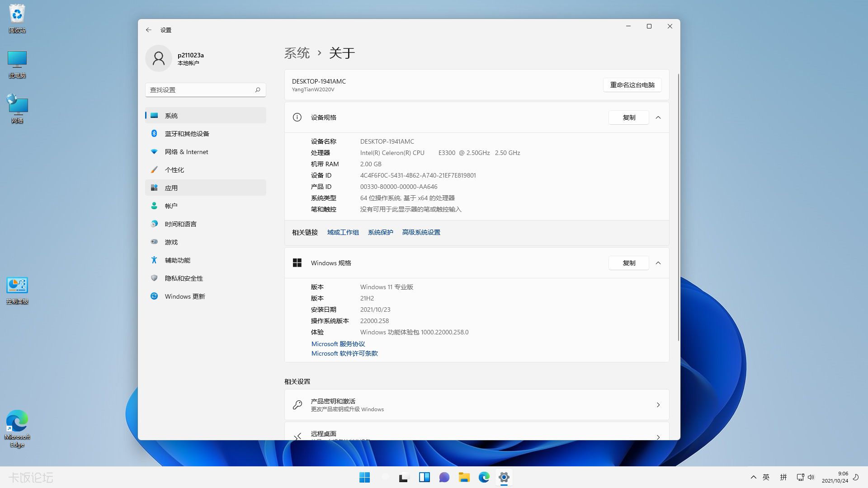Click the search magnifier icon
Screen dimensions: 868x488
pos(258,90)
